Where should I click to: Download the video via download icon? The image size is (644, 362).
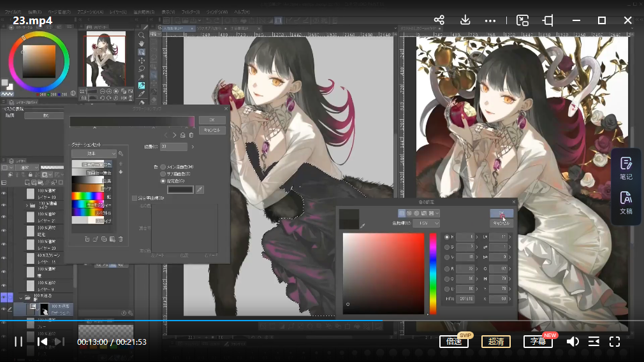click(x=465, y=20)
